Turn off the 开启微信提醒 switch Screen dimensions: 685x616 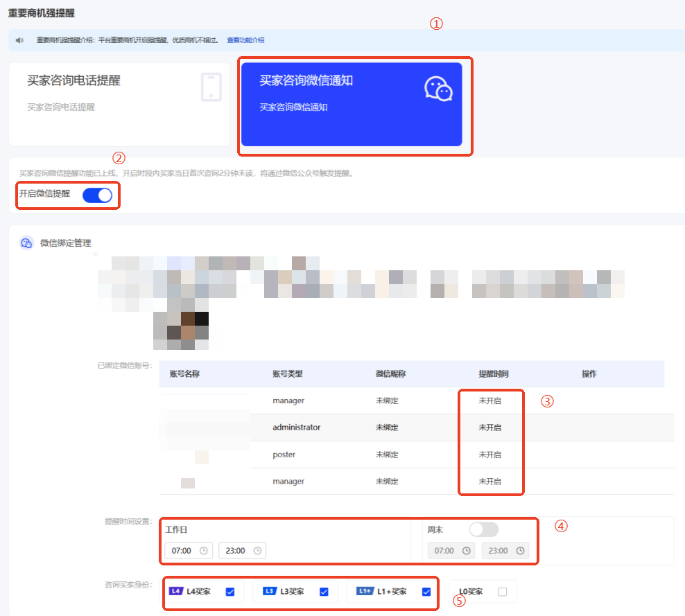point(97,195)
